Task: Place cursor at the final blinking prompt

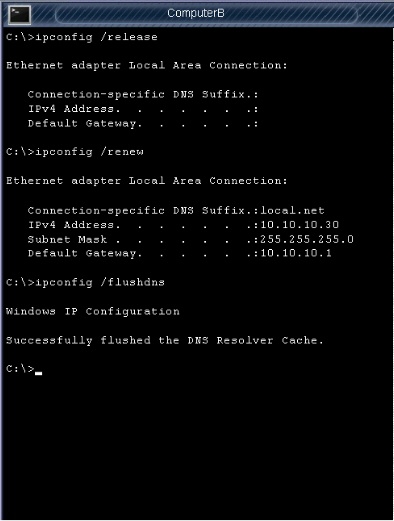Action: click(38, 369)
